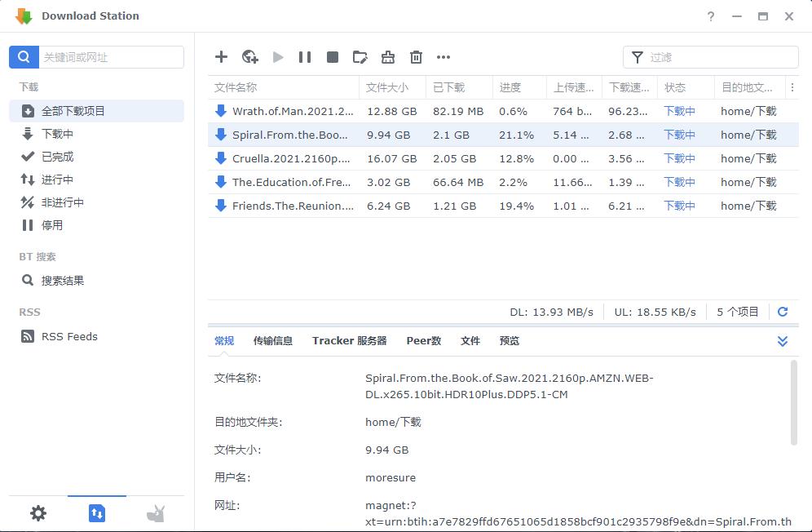Expand the column options menu on header row
This screenshot has height=532, width=812.
click(x=792, y=87)
